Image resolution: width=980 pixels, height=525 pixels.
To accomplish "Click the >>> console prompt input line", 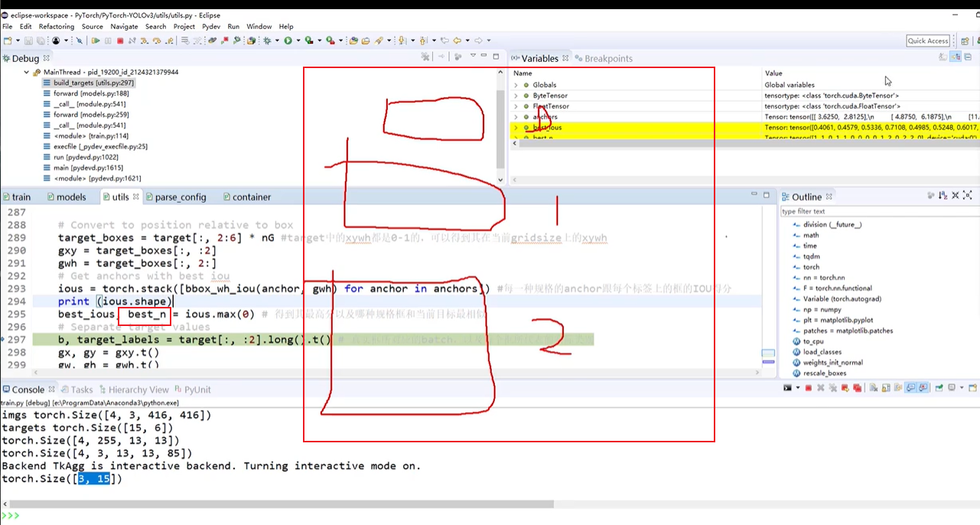I will [490, 517].
